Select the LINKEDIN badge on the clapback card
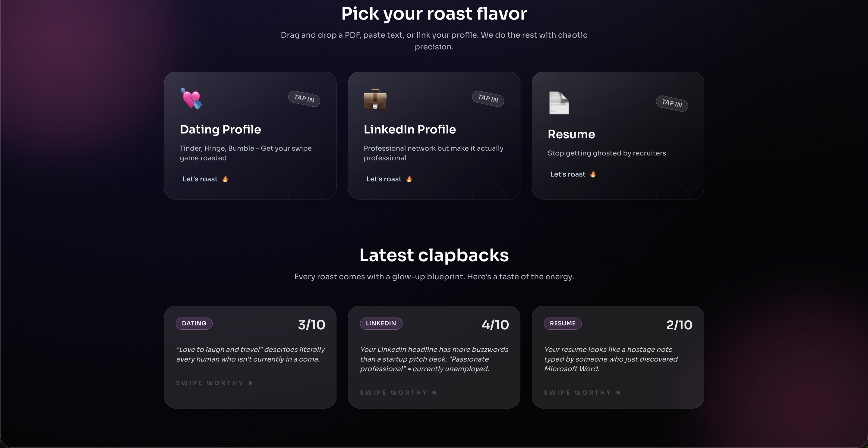Image resolution: width=868 pixels, height=448 pixels. pos(381,324)
